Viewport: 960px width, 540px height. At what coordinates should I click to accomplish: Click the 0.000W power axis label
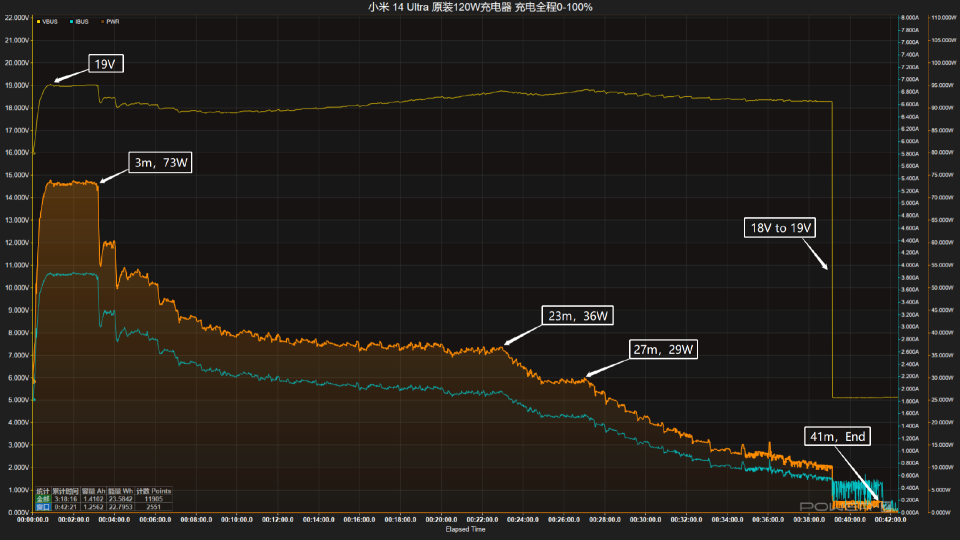coord(942,512)
